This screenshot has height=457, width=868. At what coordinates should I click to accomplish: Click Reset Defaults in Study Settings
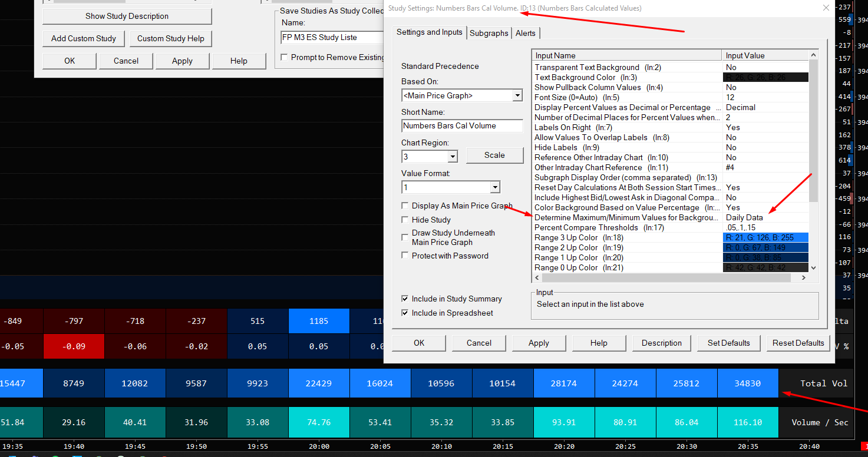[x=798, y=343]
